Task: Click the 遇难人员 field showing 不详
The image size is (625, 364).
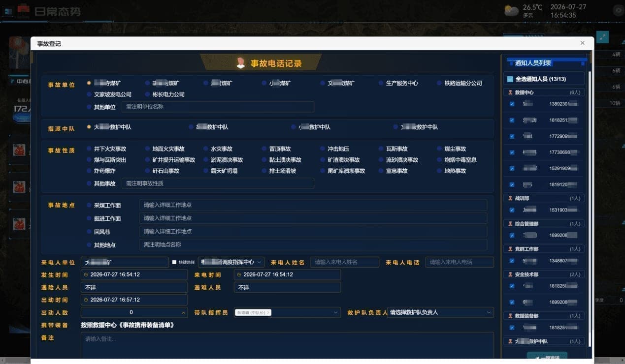Action: click(x=287, y=287)
